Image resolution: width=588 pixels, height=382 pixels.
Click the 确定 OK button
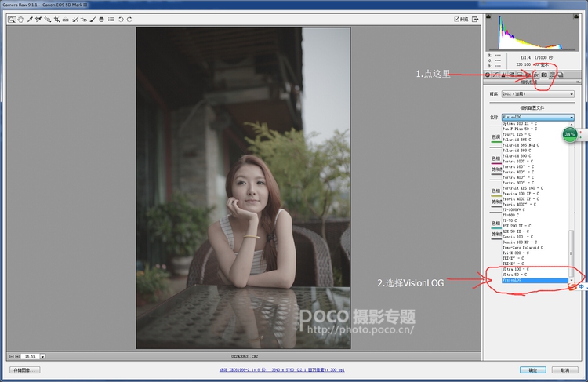coord(533,370)
